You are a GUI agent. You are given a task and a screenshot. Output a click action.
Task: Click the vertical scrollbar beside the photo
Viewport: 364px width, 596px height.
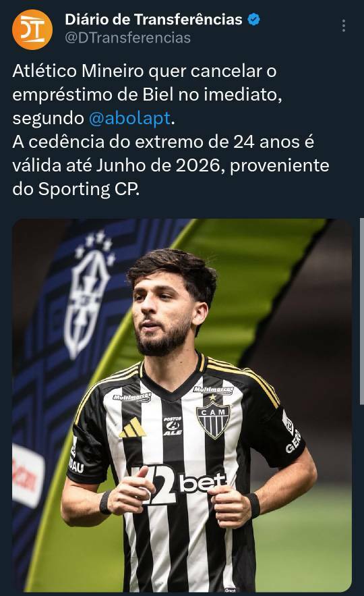(361, 311)
